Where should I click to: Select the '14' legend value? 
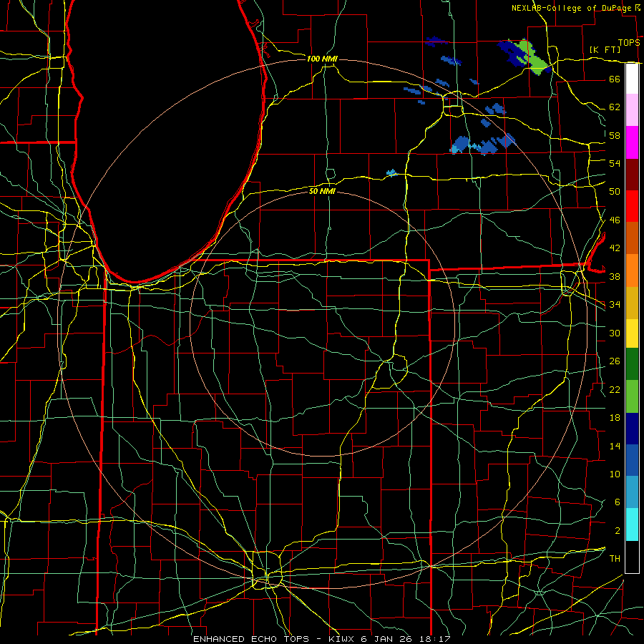pos(615,446)
